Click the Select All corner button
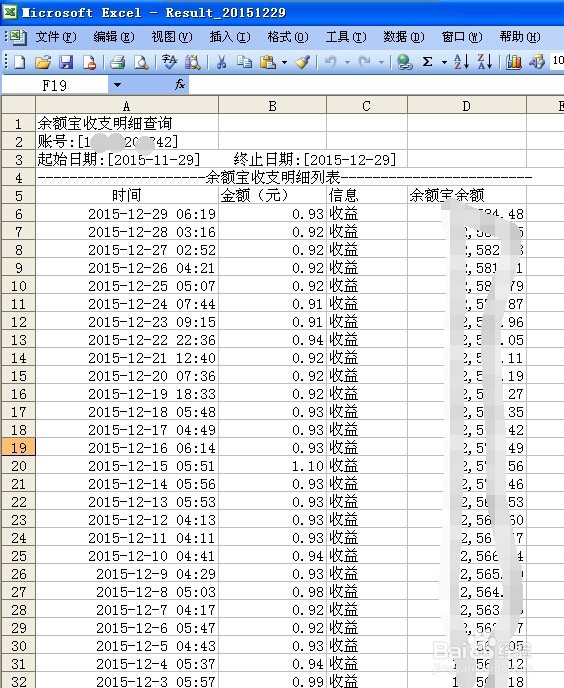The width and height of the screenshot is (564, 688). [18, 106]
